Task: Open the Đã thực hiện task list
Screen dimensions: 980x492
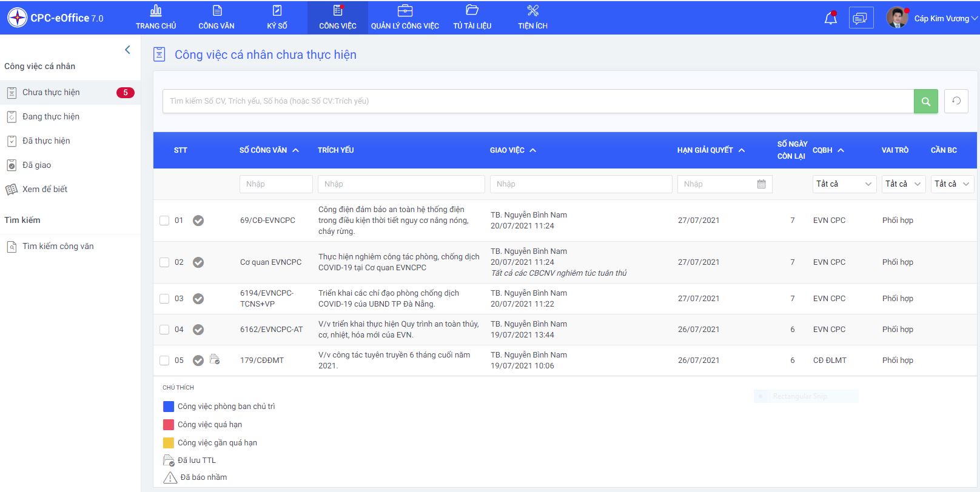Action: [x=70, y=141]
